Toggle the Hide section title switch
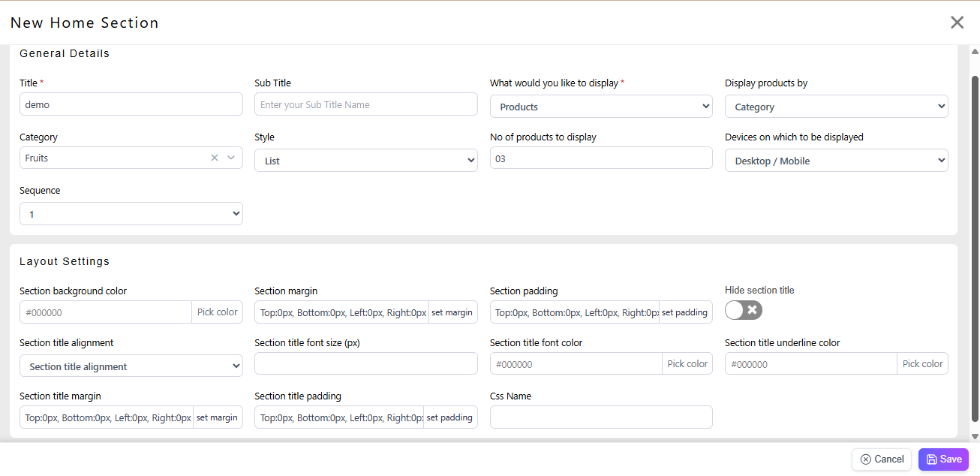The width and height of the screenshot is (980, 476). pyautogui.click(x=743, y=310)
